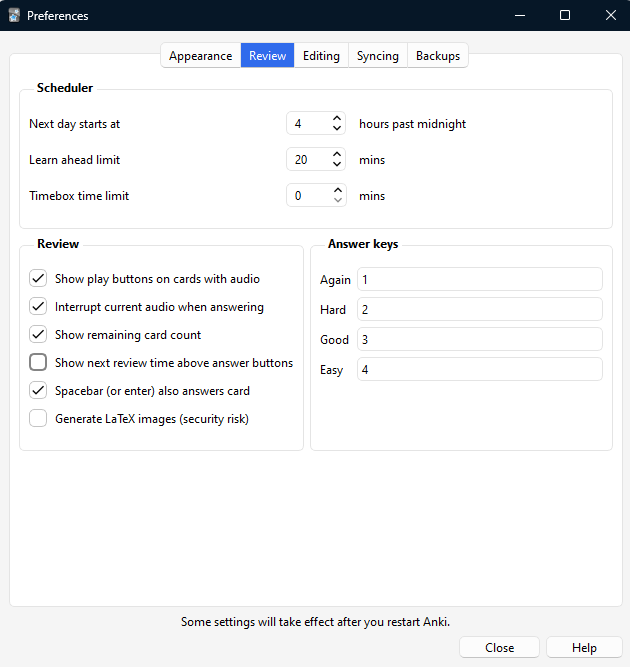Uncheck Show play buttons on audio cards
630x667 pixels.
click(39, 279)
